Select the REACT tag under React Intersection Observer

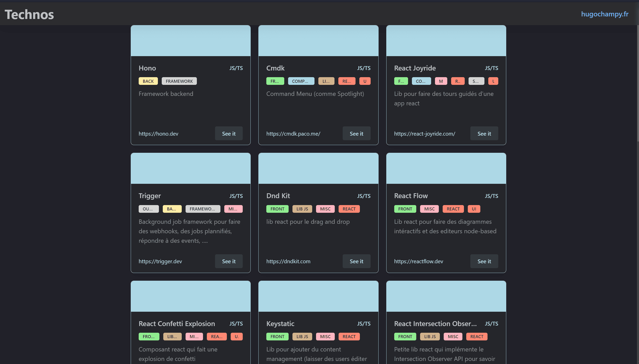point(476,336)
